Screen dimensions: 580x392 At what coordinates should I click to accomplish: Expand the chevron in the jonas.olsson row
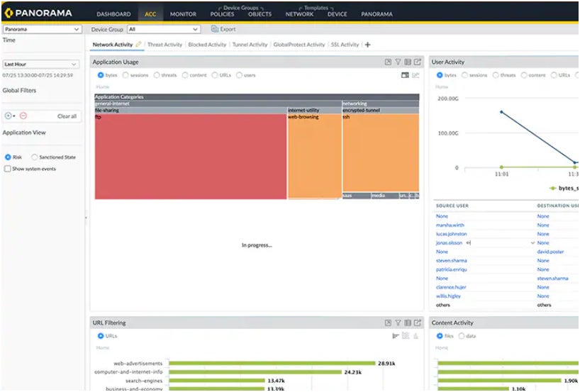point(532,243)
